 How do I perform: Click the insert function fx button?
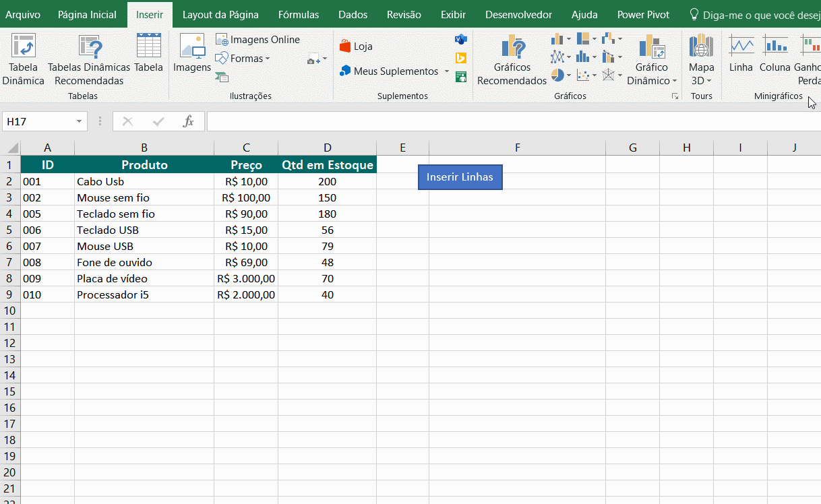coord(189,121)
